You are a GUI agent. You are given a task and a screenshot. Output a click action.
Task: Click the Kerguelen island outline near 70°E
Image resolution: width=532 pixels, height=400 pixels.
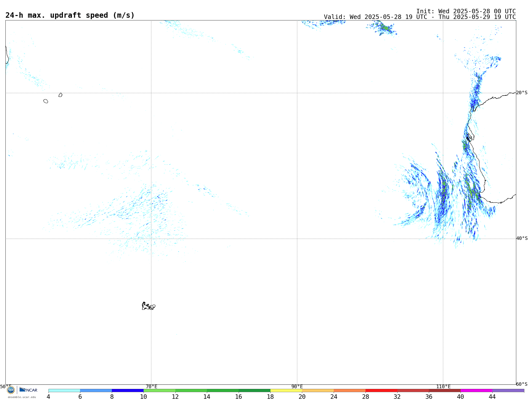[x=149, y=306]
